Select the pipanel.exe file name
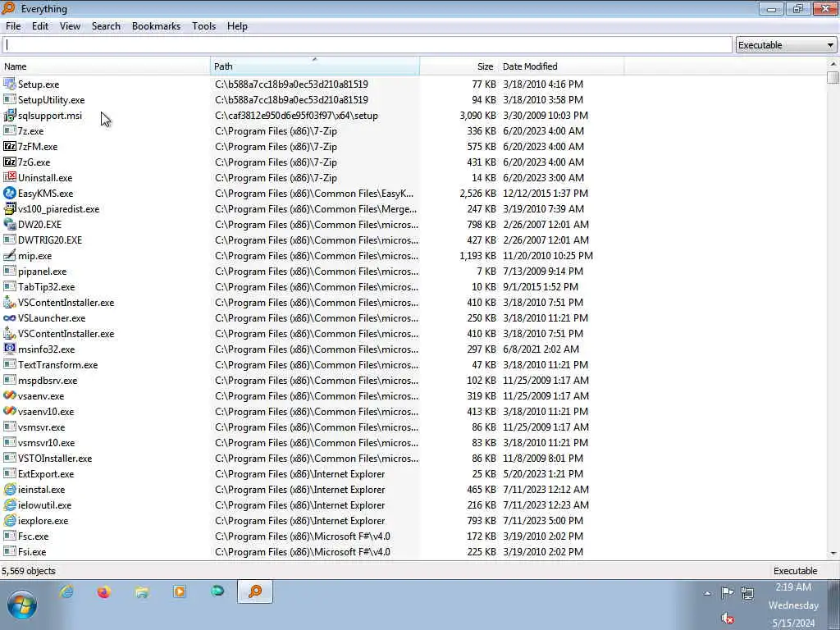Image resolution: width=840 pixels, height=630 pixels. pos(43,271)
